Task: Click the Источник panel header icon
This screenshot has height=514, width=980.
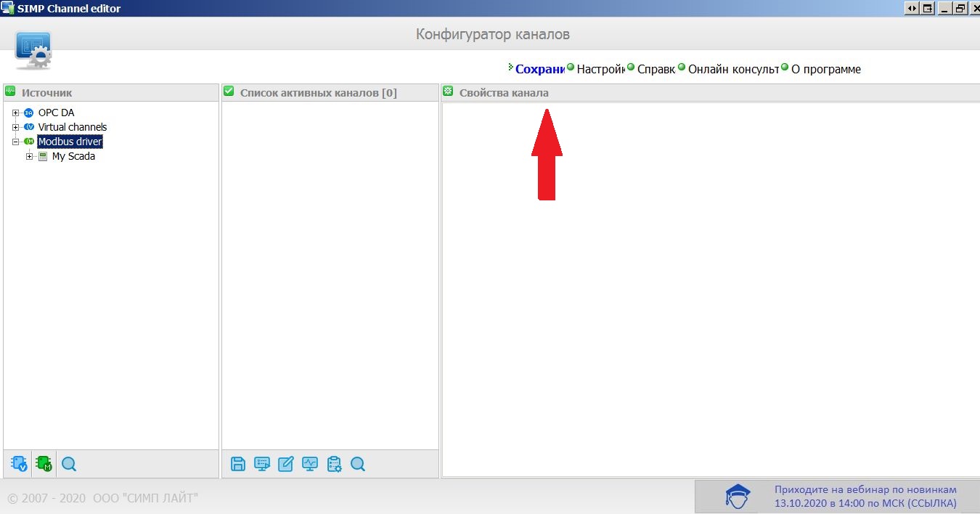Action: point(10,91)
